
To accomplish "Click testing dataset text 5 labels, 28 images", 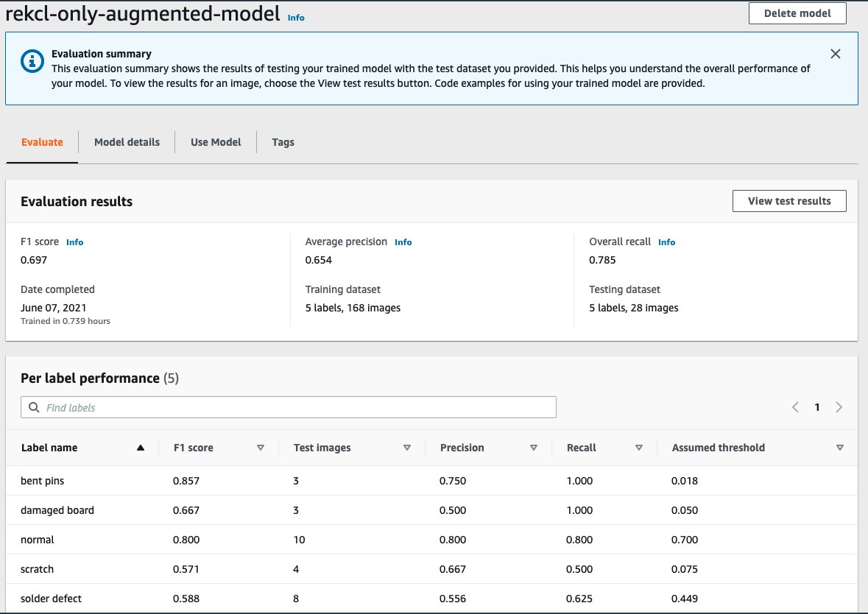I will point(633,308).
